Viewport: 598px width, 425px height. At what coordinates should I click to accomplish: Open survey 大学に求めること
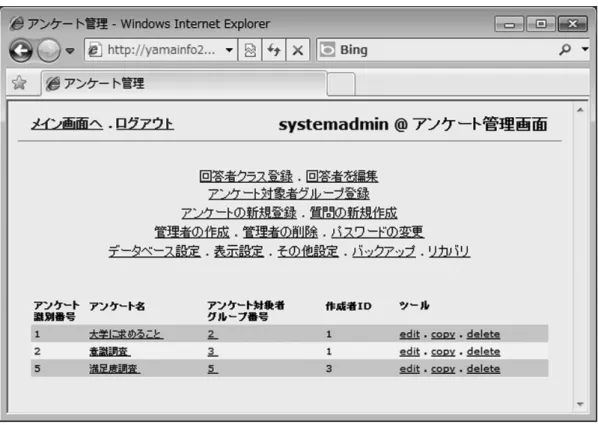[x=126, y=334]
